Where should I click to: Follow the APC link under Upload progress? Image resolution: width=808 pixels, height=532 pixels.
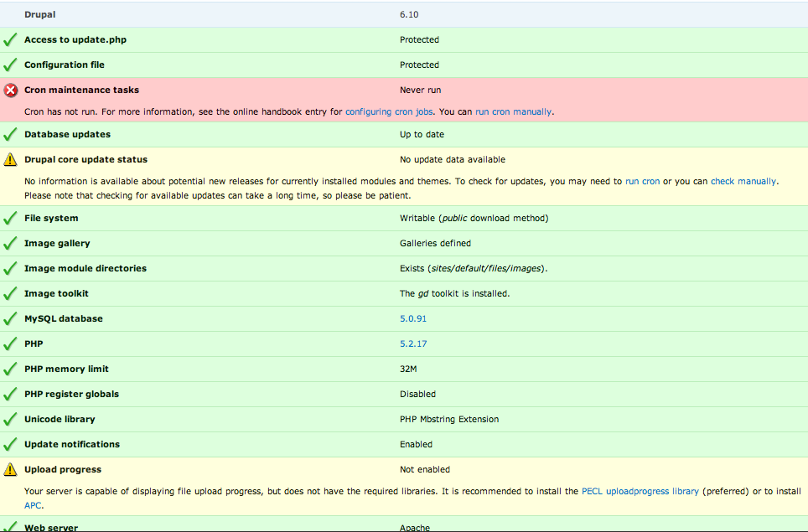(x=33, y=505)
